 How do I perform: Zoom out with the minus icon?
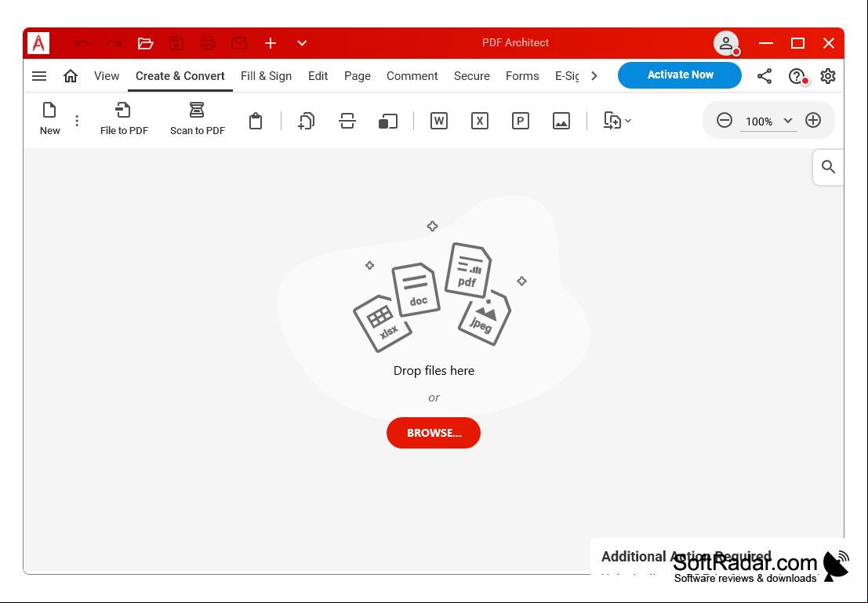tap(724, 120)
